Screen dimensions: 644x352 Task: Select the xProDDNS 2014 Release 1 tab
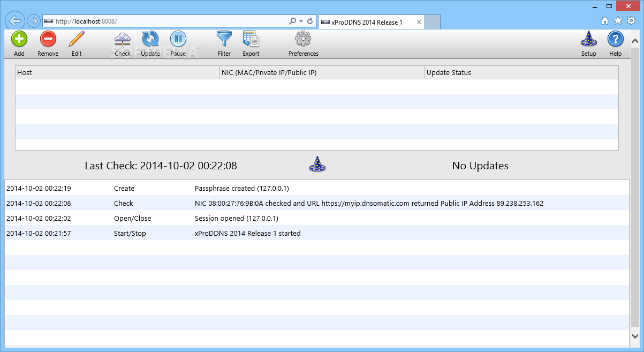(372, 22)
